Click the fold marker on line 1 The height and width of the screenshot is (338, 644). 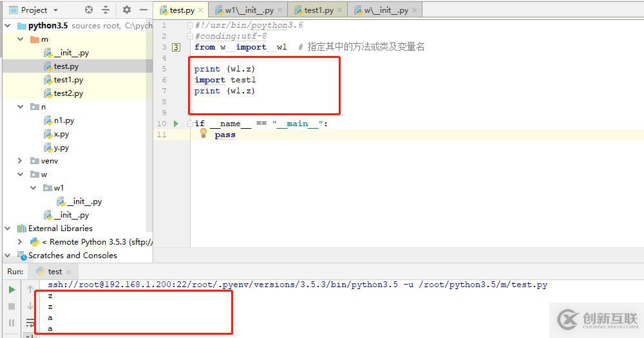190,25
